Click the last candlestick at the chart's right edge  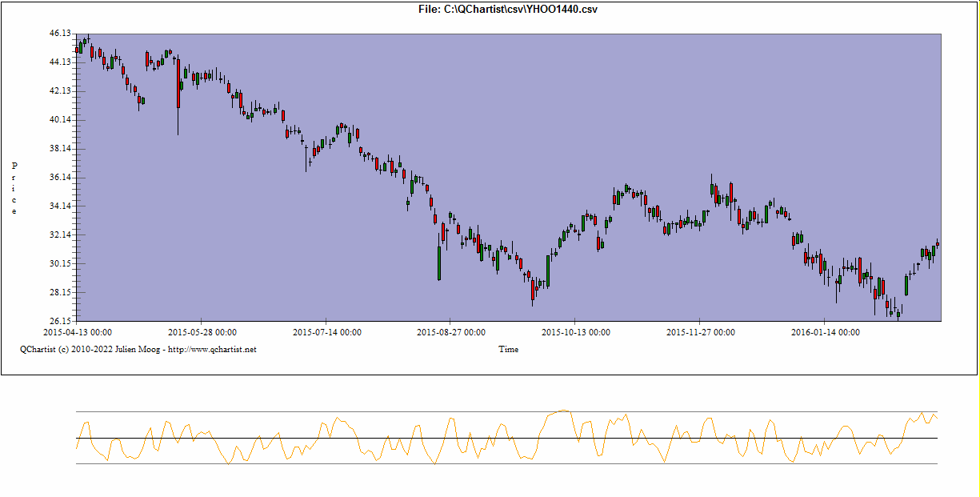point(937,244)
